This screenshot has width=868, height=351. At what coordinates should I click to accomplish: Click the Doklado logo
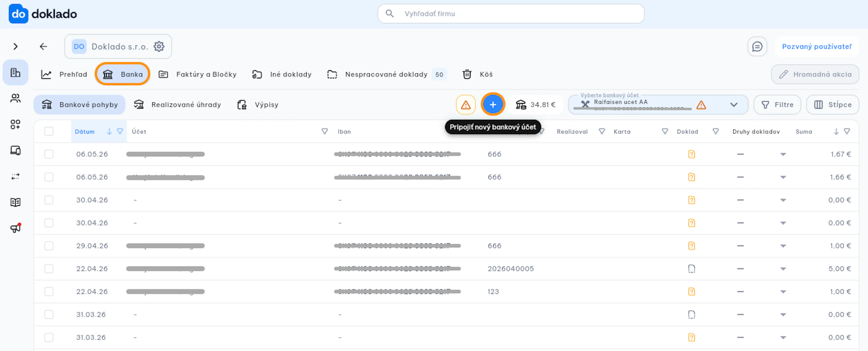point(43,14)
